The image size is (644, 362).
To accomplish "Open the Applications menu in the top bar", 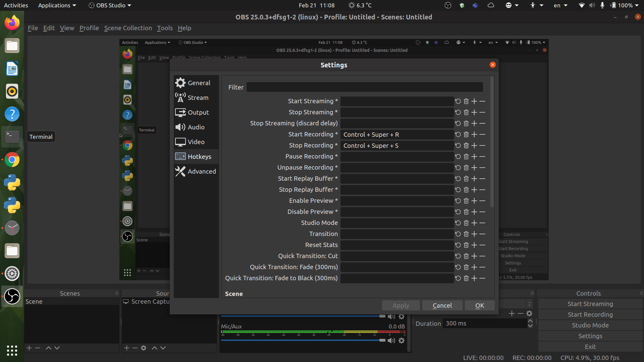I will [55, 5].
